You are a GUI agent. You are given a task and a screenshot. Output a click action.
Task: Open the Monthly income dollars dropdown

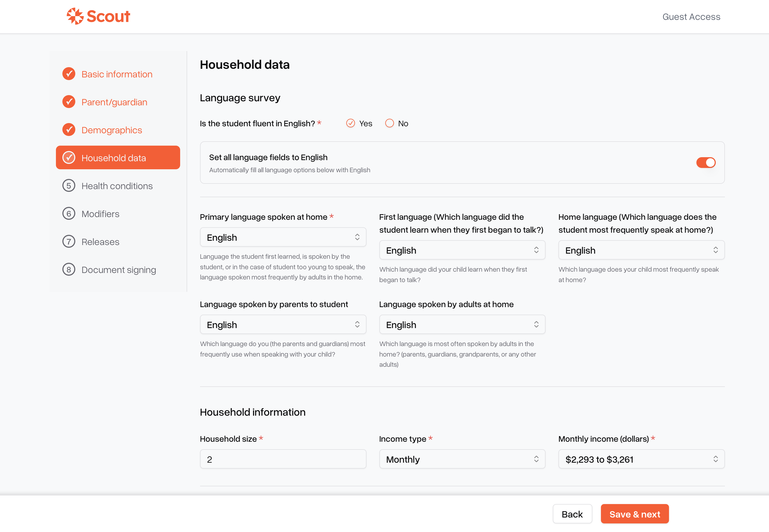(x=641, y=459)
